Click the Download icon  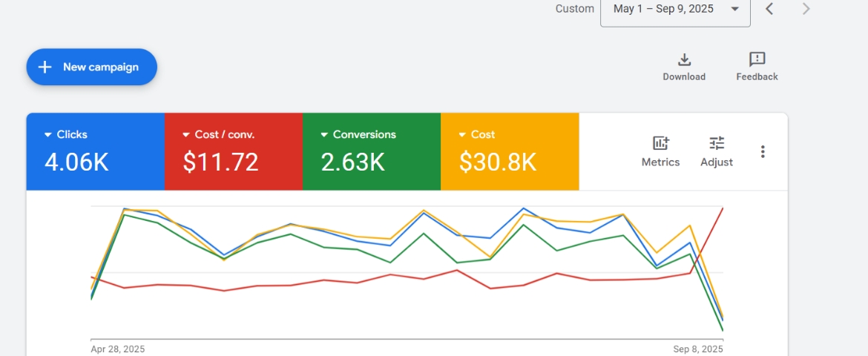[684, 60]
